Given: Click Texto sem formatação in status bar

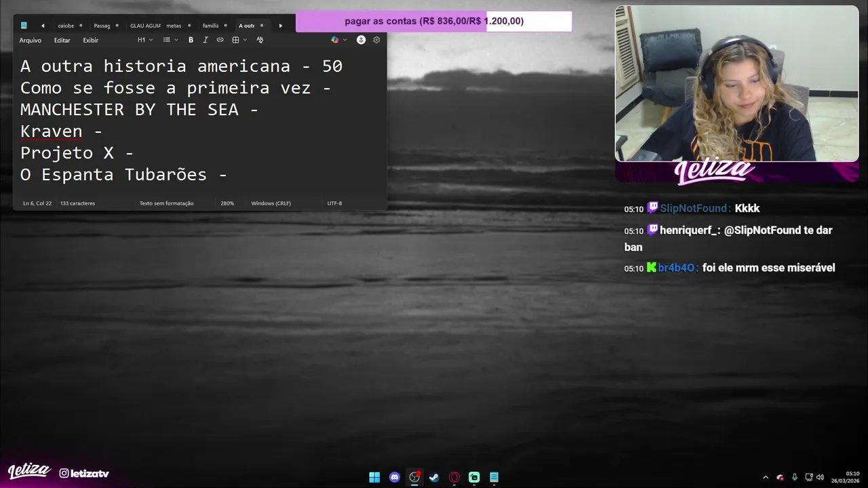Looking at the screenshot, I should 167,203.
